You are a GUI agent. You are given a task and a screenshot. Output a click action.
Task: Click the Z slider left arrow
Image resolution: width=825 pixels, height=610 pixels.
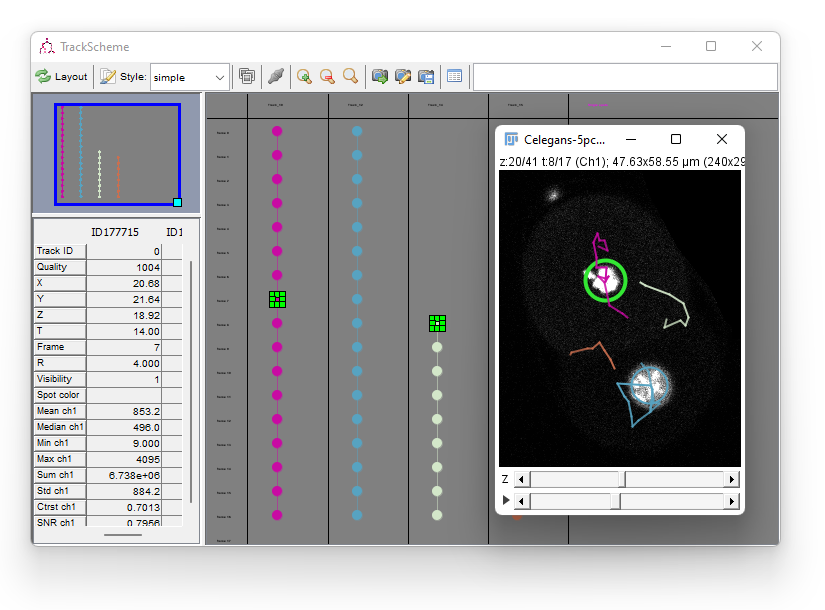pos(522,479)
